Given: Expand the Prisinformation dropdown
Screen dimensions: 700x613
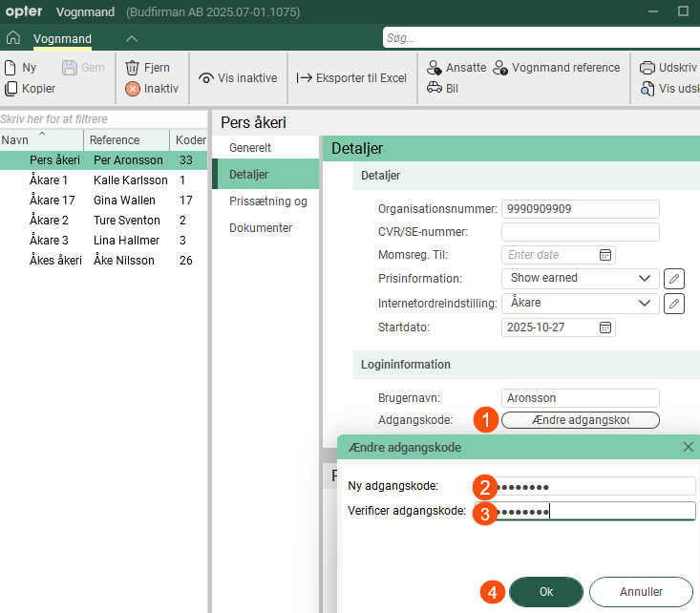Looking at the screenshot, I should pos(643,278).
